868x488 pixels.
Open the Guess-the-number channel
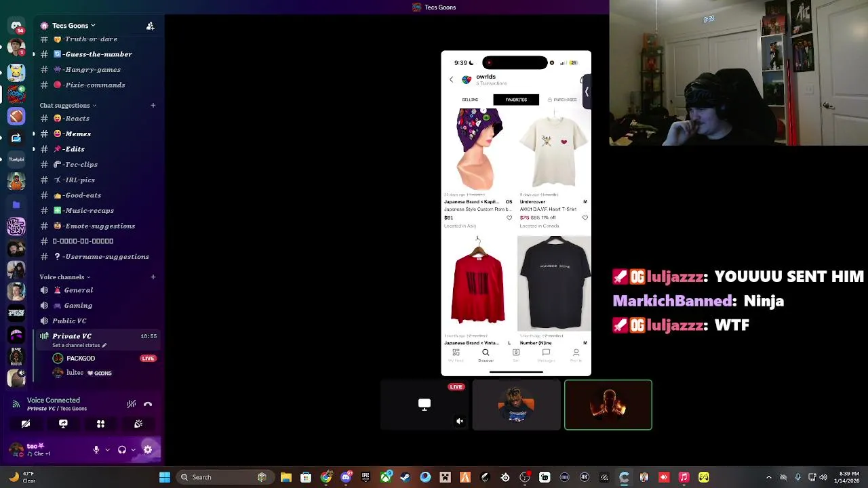point(98,54)
